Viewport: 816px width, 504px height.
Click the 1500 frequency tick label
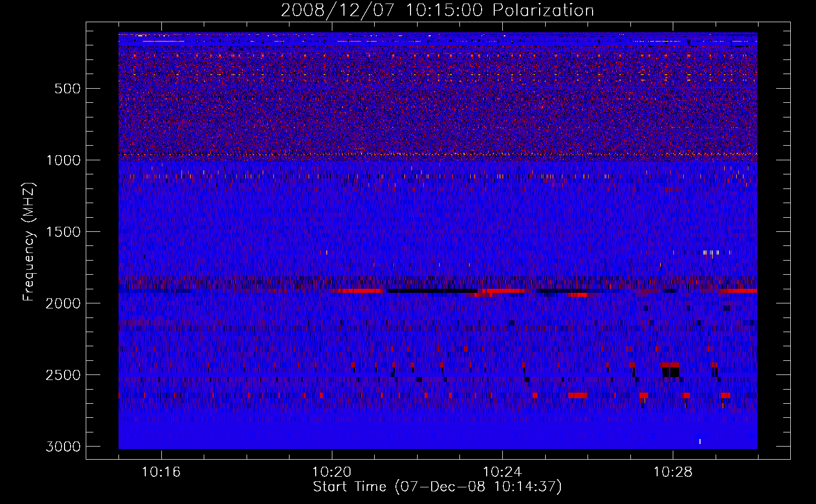click(x=64, y=232)
